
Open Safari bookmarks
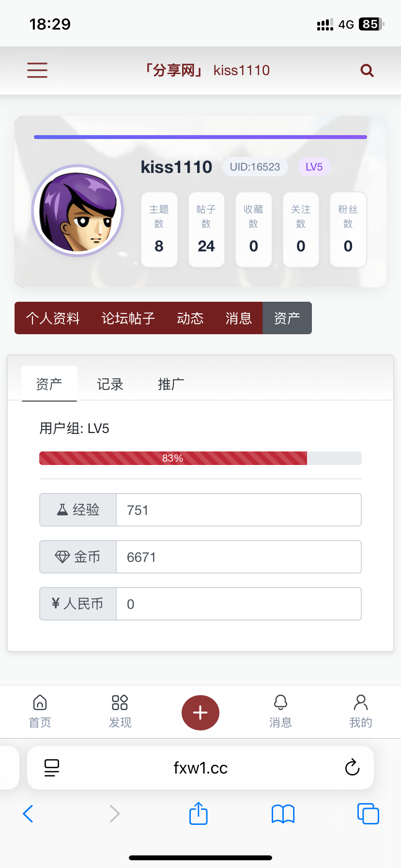click(x=283, y=813)
